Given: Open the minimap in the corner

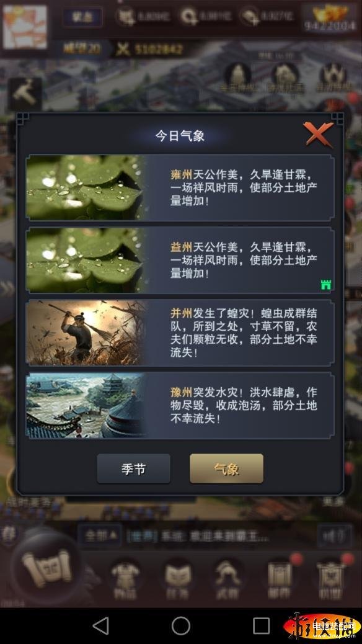Looking at the screenshot, I should tap(25, 27).
